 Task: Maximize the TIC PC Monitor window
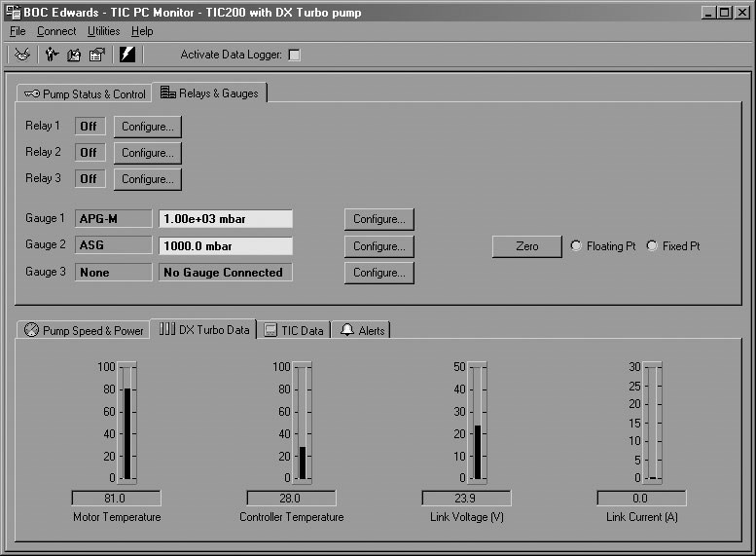pyautogui.click(x=724, y=13)
